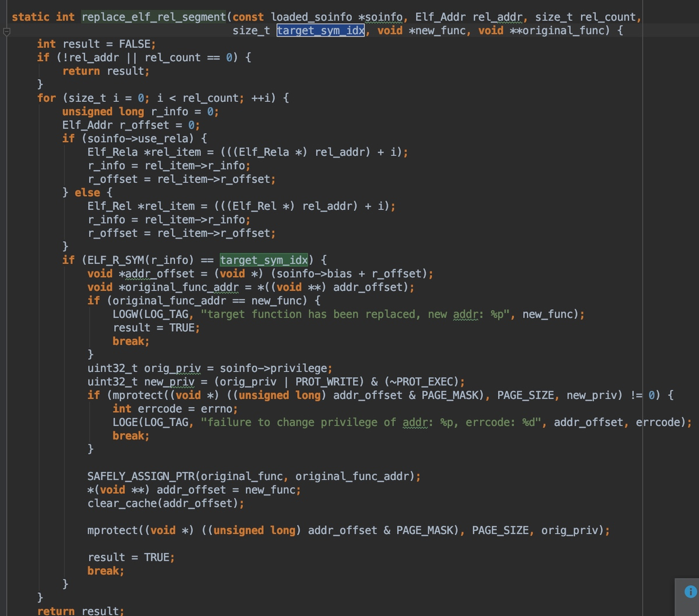Click the final 'return result;' at the bottom
Image resolution: width=699 pixels, height=616 pixels.
click(x=81, y=611)
